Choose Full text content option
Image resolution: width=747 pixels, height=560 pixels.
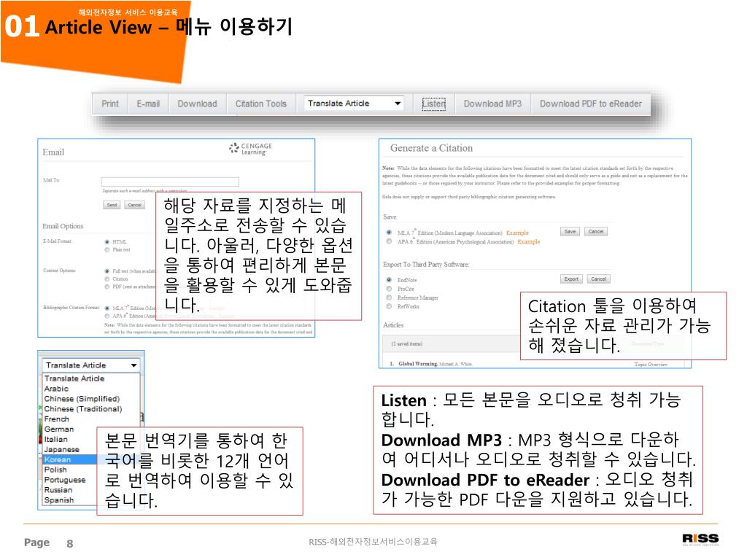pos(107,271)
